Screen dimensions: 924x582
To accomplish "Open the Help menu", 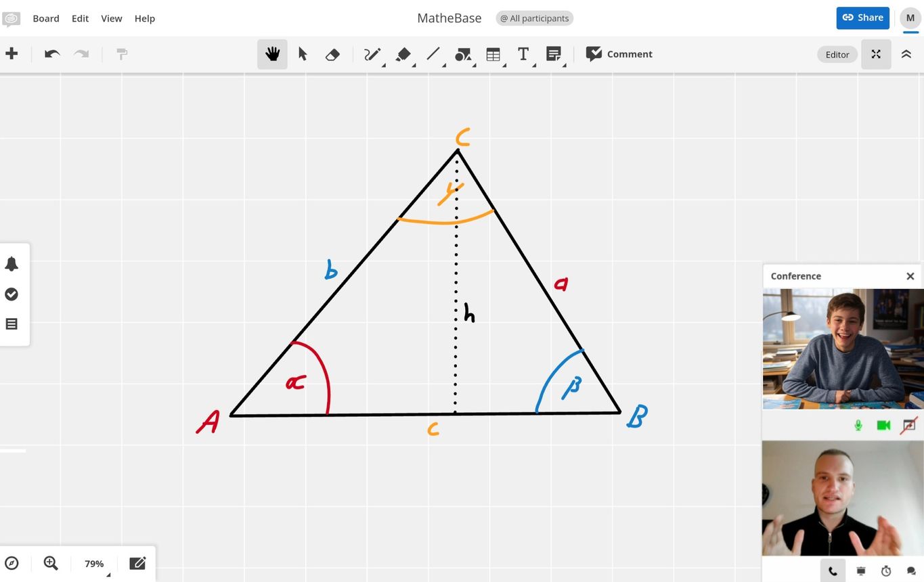I will 145,18.
